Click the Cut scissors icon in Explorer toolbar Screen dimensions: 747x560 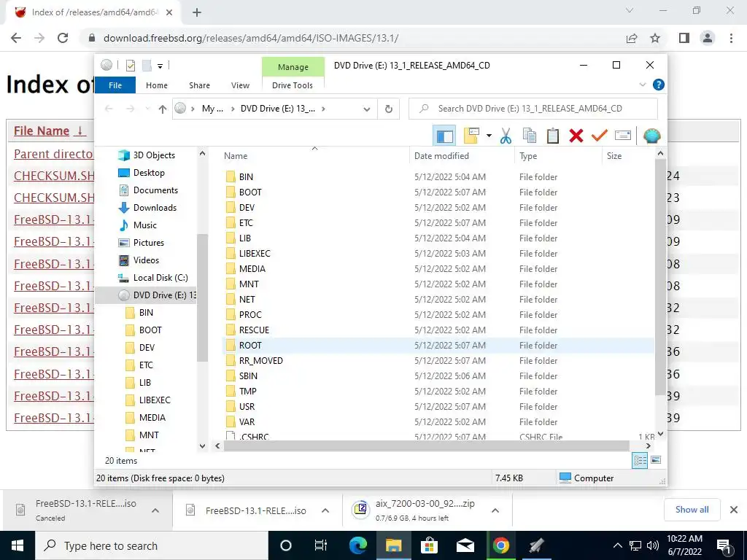(x=506, y=136)
